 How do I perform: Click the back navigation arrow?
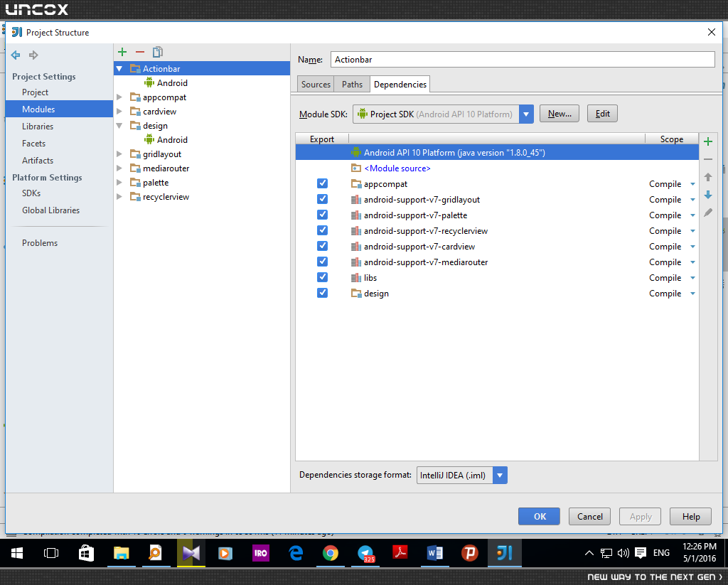click(x=16, y=55)
